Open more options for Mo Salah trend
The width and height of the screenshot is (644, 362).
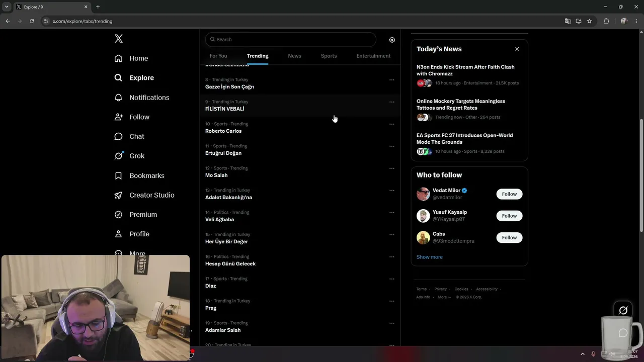pos(392,168)
